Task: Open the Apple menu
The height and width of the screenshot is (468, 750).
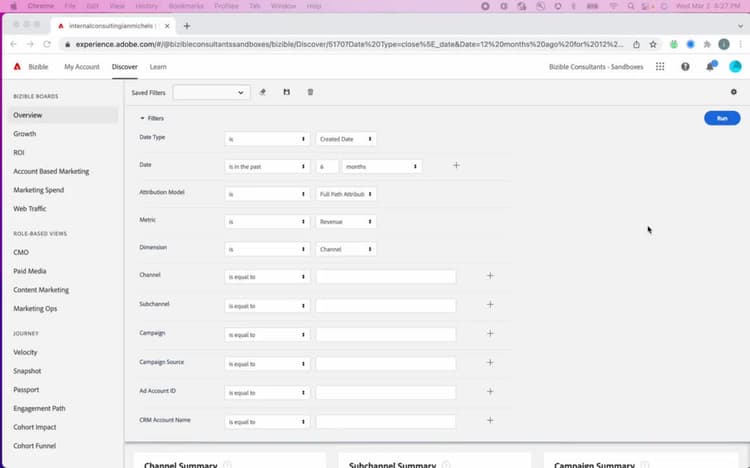Action: (x=13, y=6)
